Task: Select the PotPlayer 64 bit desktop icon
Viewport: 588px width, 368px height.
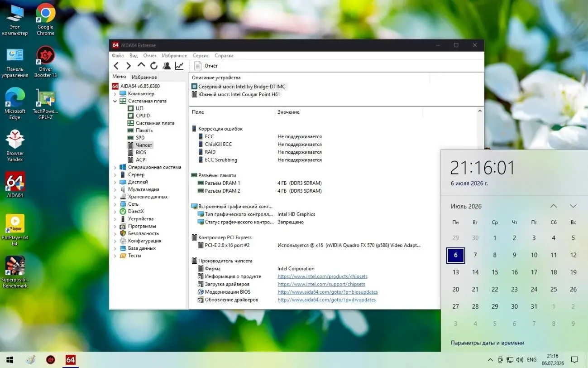Action: [x=15, y=230]
